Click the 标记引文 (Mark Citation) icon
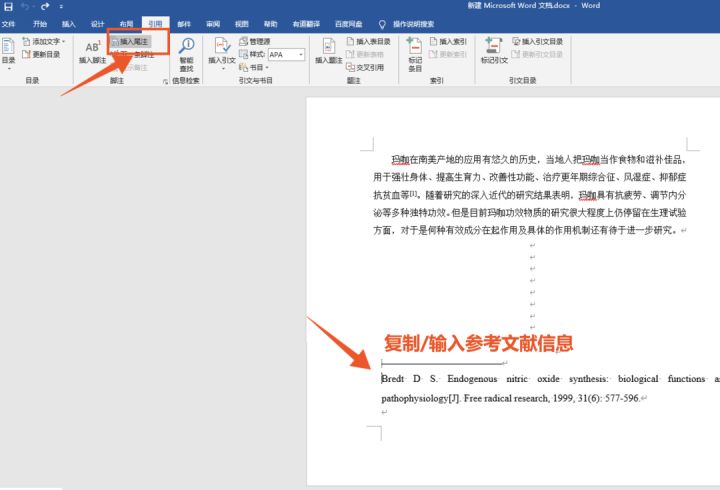 pos(493,51)
